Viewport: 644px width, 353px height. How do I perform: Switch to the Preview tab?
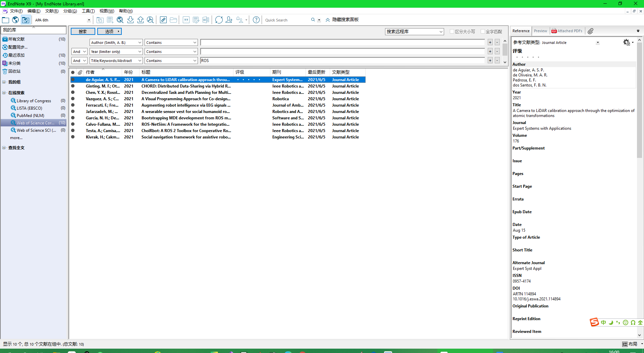point(540,31)
